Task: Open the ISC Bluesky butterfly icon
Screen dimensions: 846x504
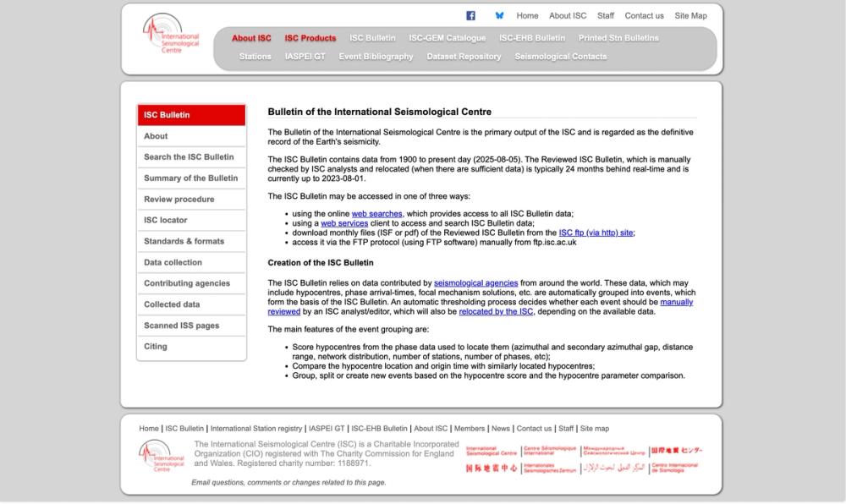Action: [500, 15]
